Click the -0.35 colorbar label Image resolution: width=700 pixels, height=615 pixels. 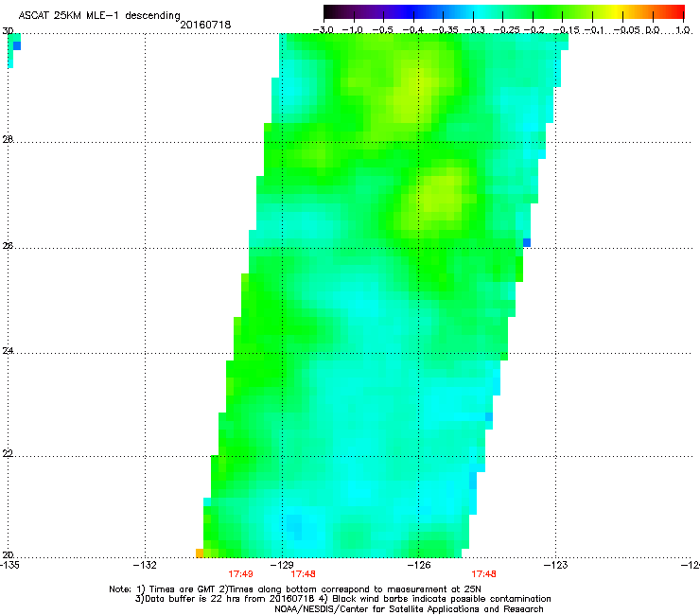(x=443, y=30)
